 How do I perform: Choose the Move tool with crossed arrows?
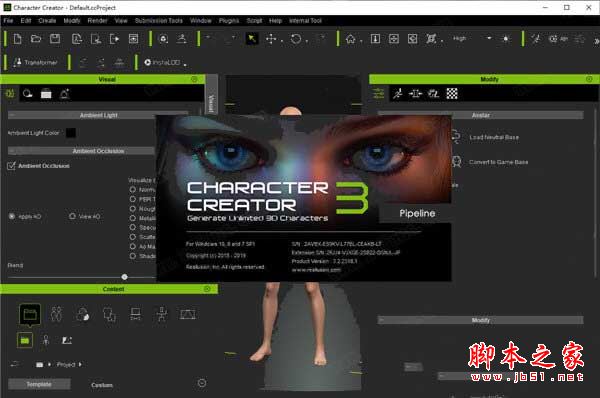271,39
